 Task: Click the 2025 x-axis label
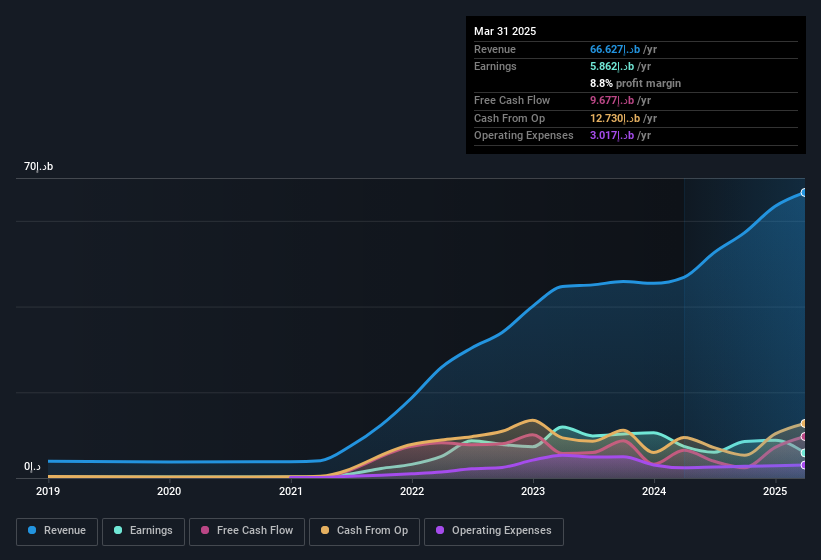775,491
